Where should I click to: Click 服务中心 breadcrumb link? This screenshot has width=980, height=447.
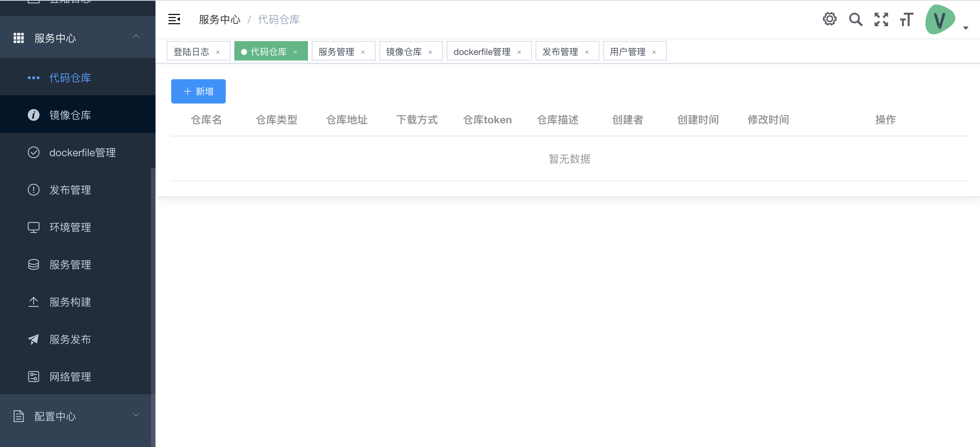point(219,19)
